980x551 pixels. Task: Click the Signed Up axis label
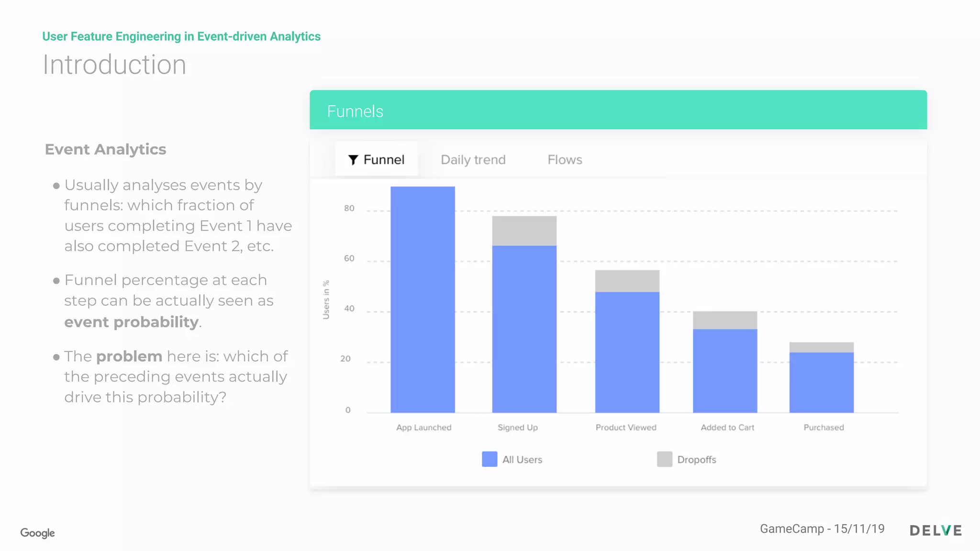(x=517, y=427)
